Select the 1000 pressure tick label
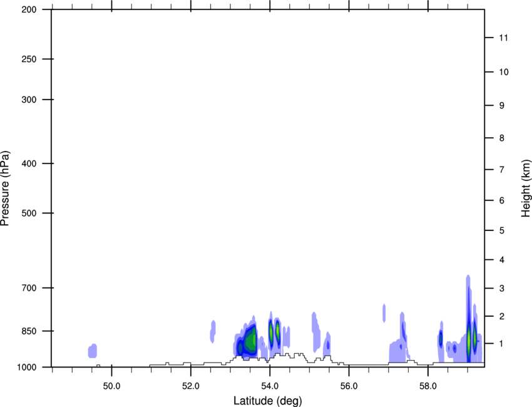532x407 pixels. click(26, 368)
